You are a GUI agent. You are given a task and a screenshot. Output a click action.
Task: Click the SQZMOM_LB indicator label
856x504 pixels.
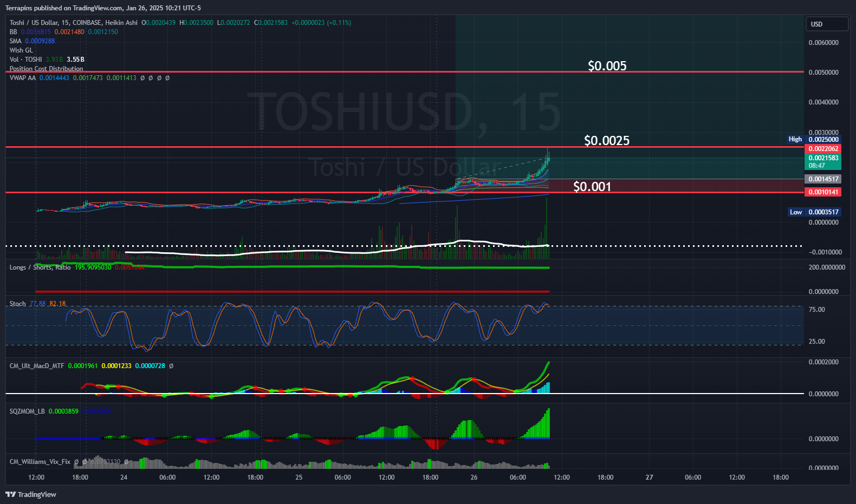point(27,411)
